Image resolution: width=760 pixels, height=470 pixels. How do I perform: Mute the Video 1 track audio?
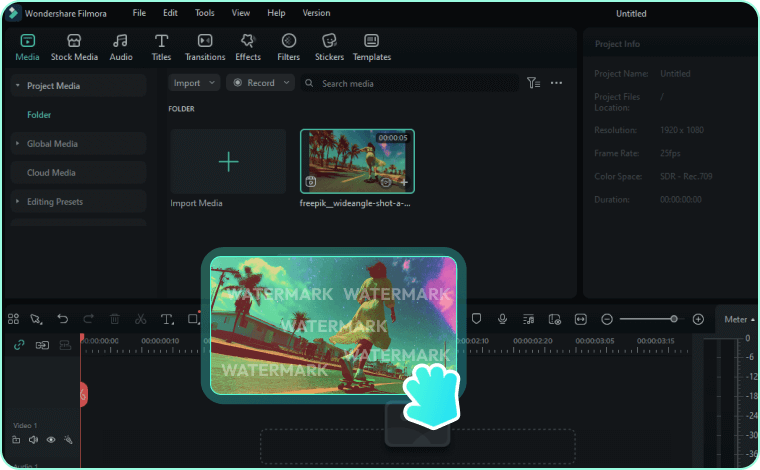pos(33,439)
